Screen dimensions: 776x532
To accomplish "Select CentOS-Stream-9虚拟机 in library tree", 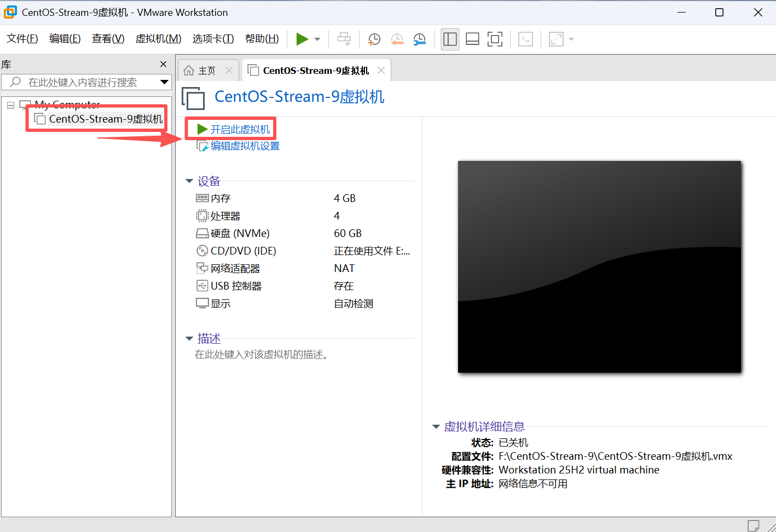I will tap(106, 119).
